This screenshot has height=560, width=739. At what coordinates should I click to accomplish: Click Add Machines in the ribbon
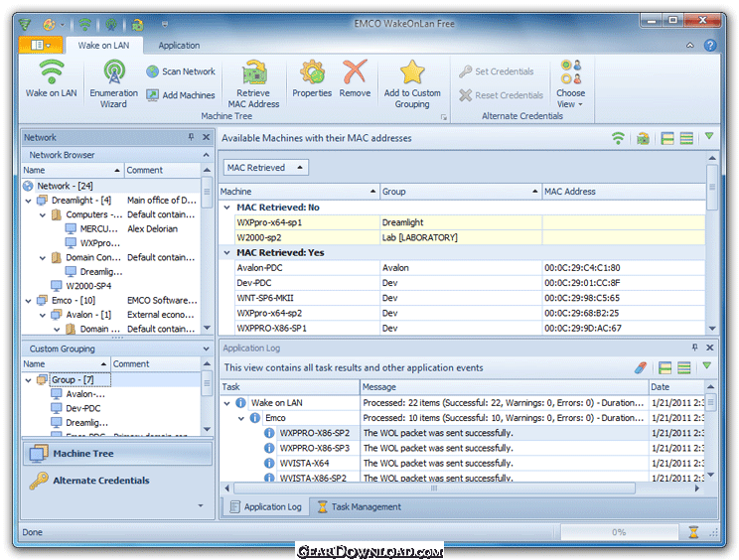[181, 95]
